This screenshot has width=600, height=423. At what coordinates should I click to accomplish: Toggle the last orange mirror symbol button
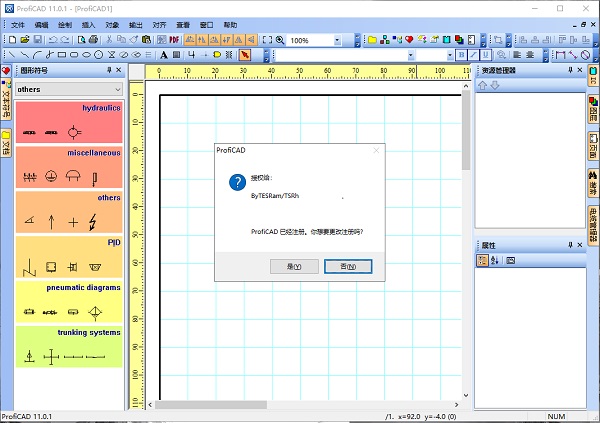tap(251, 40)
